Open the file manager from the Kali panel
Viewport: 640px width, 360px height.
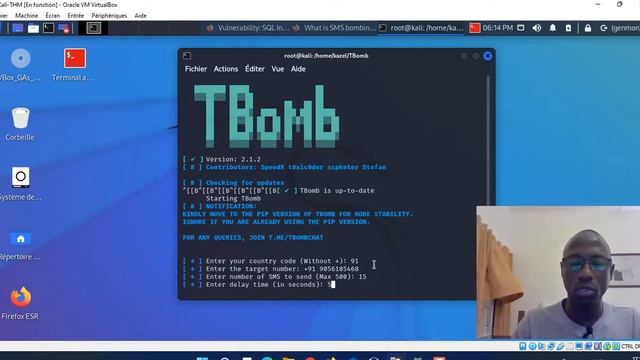pyautogui.click(x=33, y=28)
